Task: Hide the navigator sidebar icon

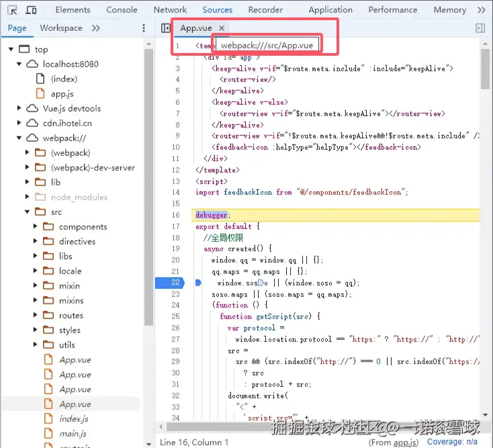Action: (x=166, y=28)
